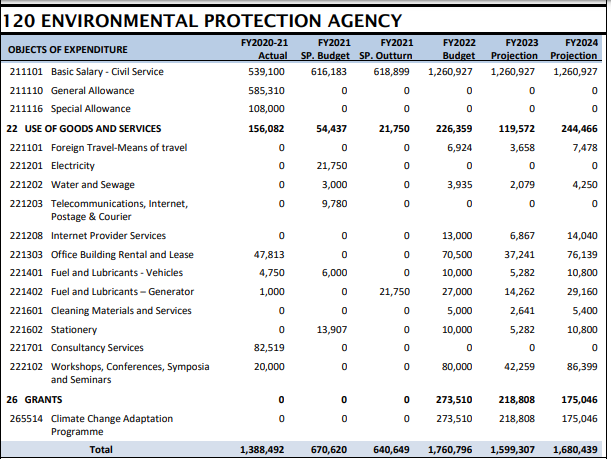The image size is (611, 459).
Task: Click the Special Allowance value 108,000
Action: (268, 110)
